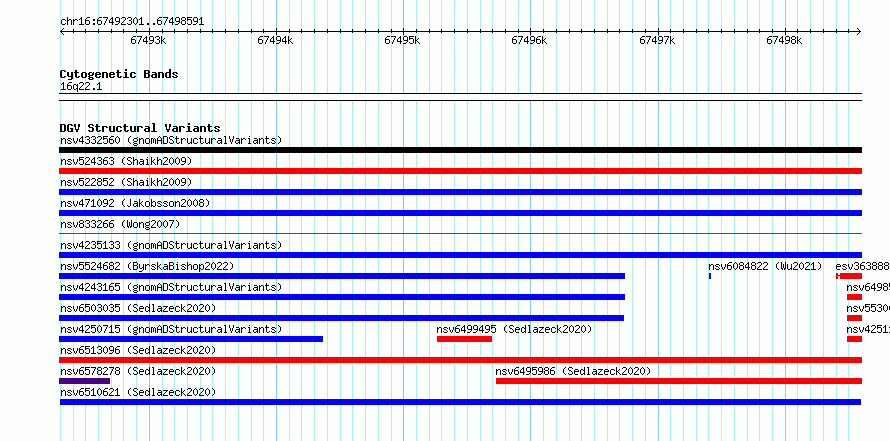This screenshot has width=890, height=441.
Task: Select nsv6084822 (Wu2021) label
Action: [x=765, y=266]
